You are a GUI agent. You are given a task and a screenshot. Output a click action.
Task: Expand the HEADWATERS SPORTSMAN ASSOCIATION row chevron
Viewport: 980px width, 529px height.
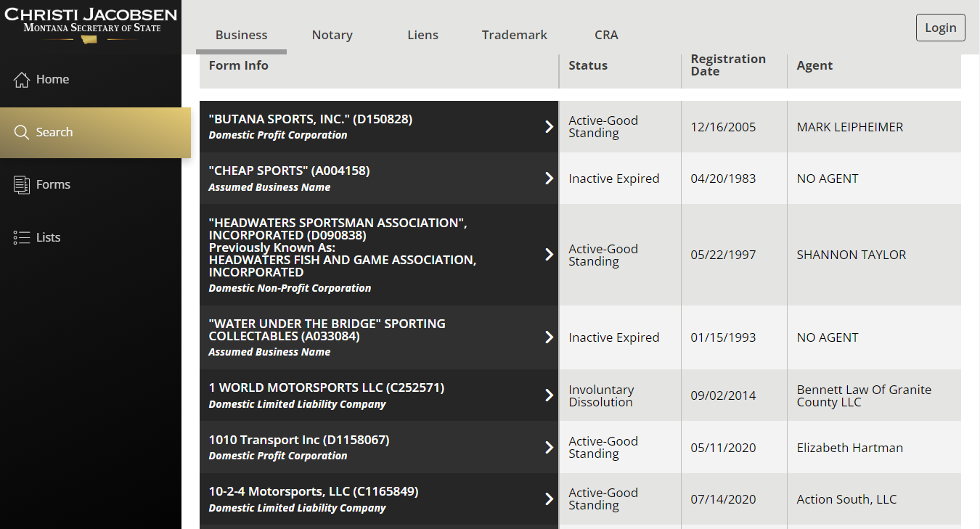[x=550, y=255]
